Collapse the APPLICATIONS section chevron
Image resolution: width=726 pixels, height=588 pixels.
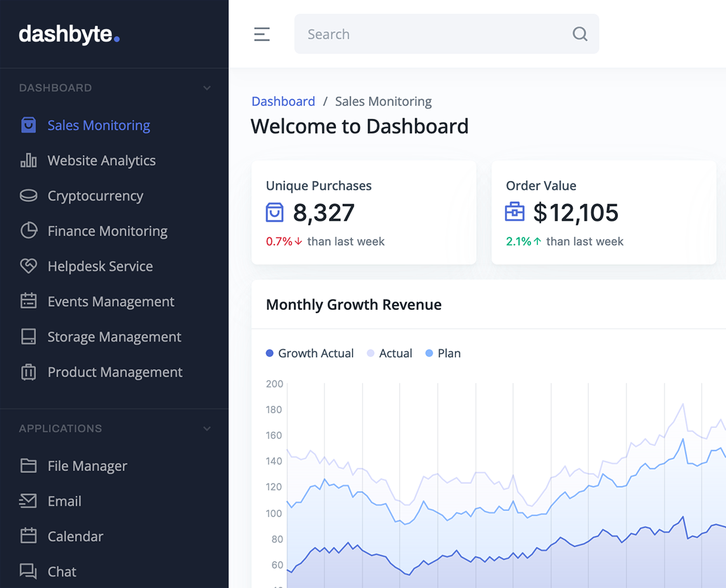point(206,429)
